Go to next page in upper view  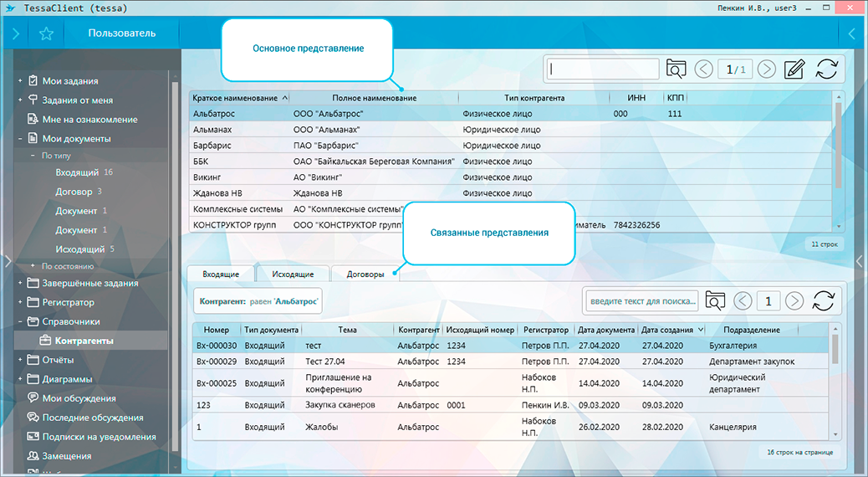[x=767, y=69]
